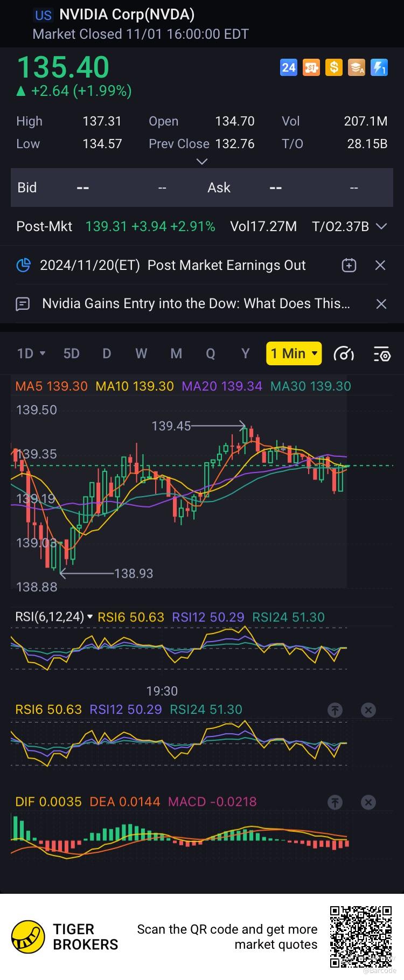
Task: Dismiss the Nvidia Dow news headline
Action: click(381, 304)
